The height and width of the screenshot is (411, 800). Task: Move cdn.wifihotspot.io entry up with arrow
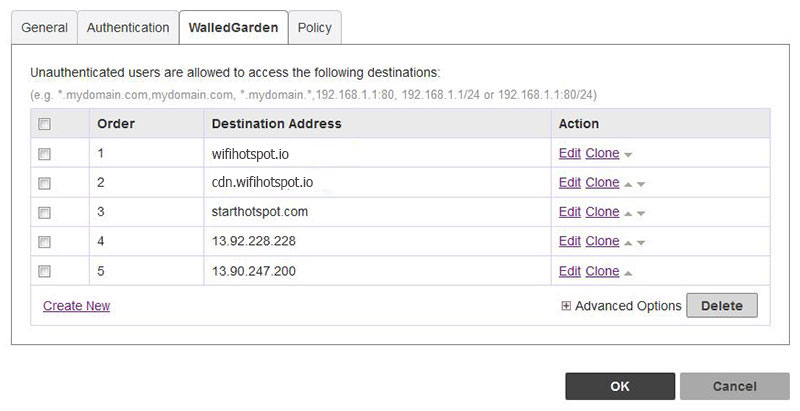point(628,184)
